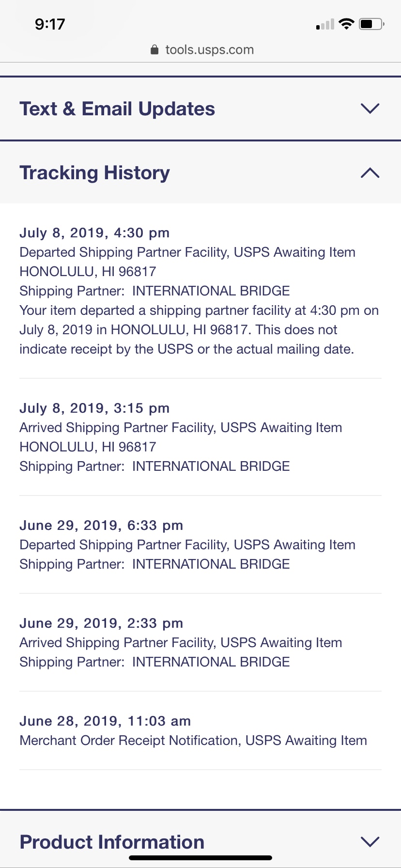Tap the lock icon beside the URL
Viewport: 401px width, 868px height.
[154, 50]
